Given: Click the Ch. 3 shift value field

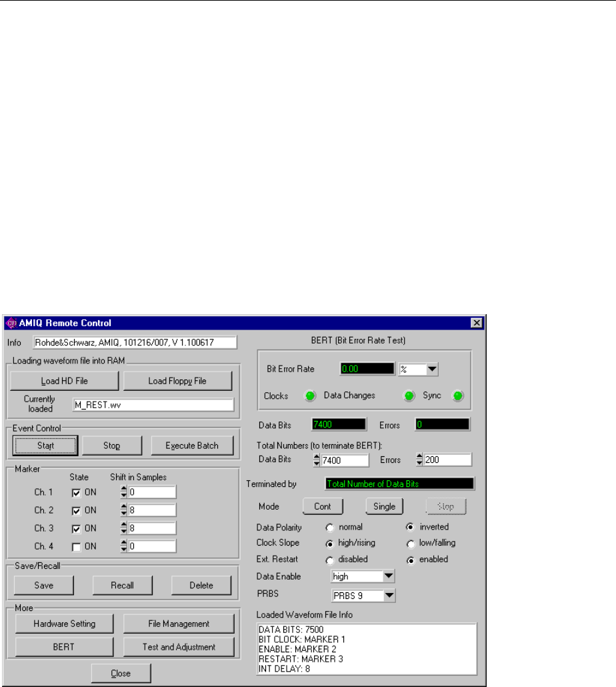Looking at the screenshot, I should pos(152,528).
